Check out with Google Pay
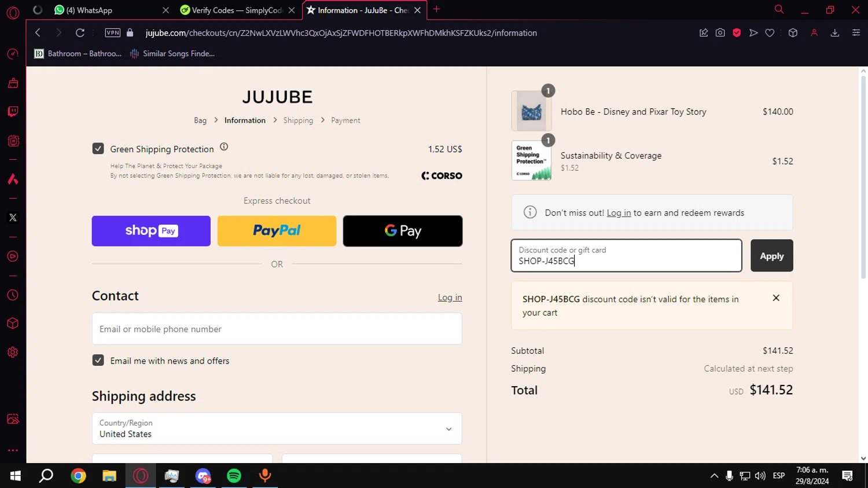The image size is (868, 488). 403,231
